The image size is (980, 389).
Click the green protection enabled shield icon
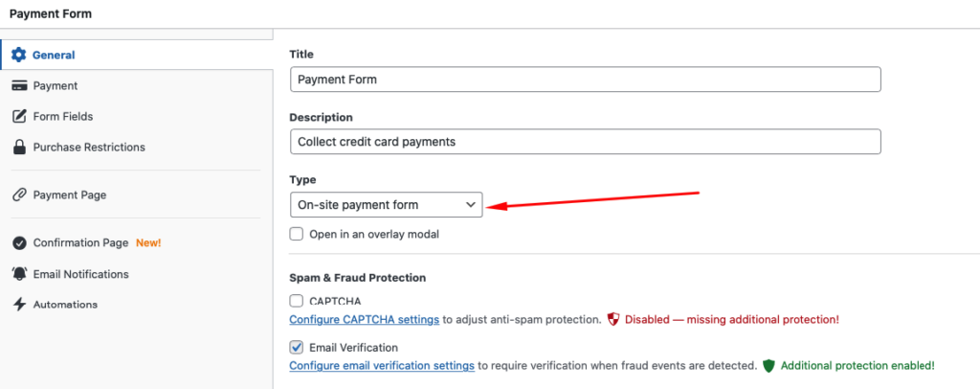[768, 365]
